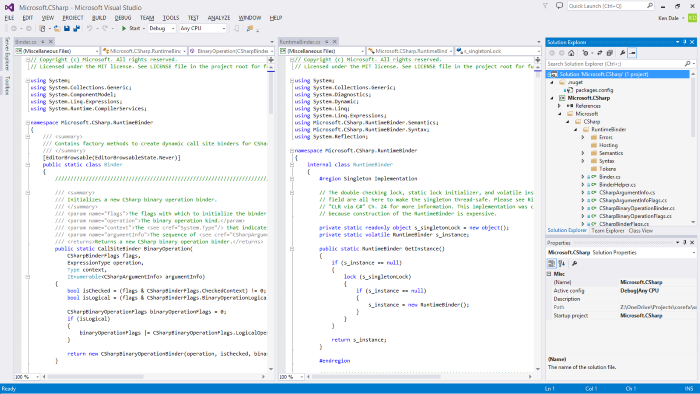Open the WINDOW menu
Viewport: 700px width, 394px height.
pos(250,18)
